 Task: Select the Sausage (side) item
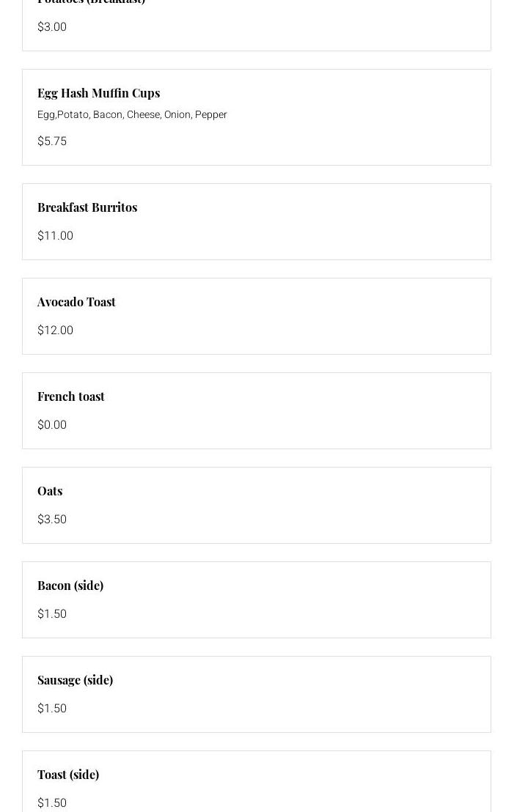click(x=75, y=680)
